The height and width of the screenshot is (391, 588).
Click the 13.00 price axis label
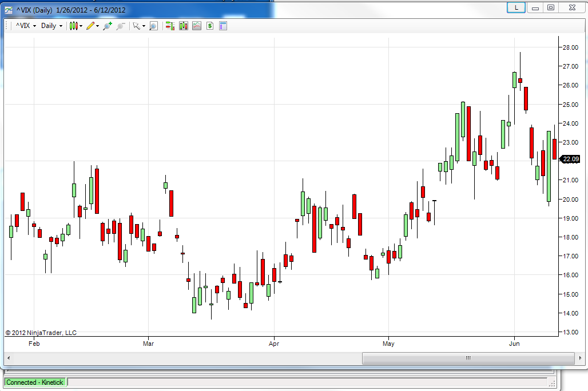click(570, 332)
